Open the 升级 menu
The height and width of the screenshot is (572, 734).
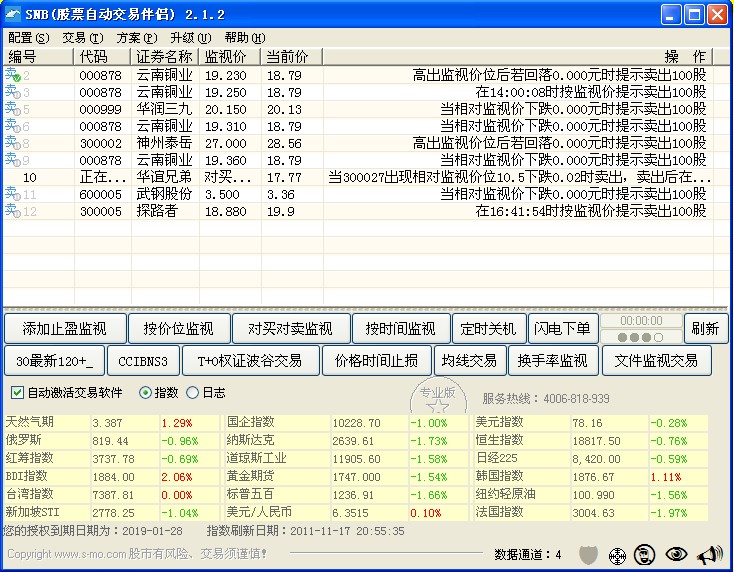coord(190,37)
